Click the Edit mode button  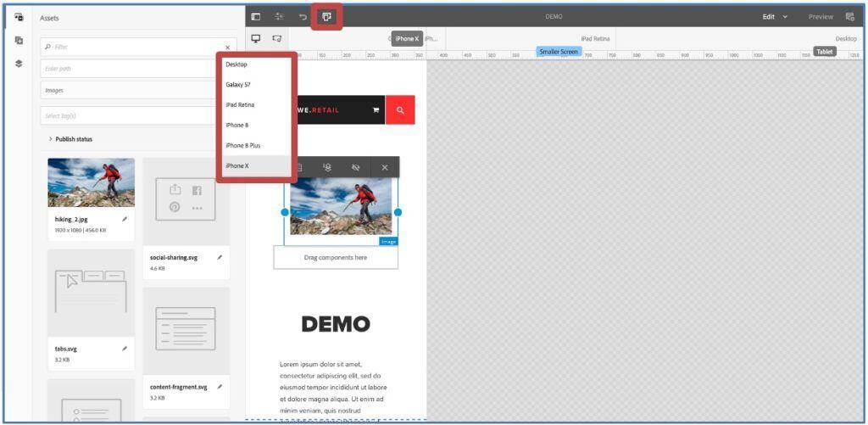[x=768, y=17]
